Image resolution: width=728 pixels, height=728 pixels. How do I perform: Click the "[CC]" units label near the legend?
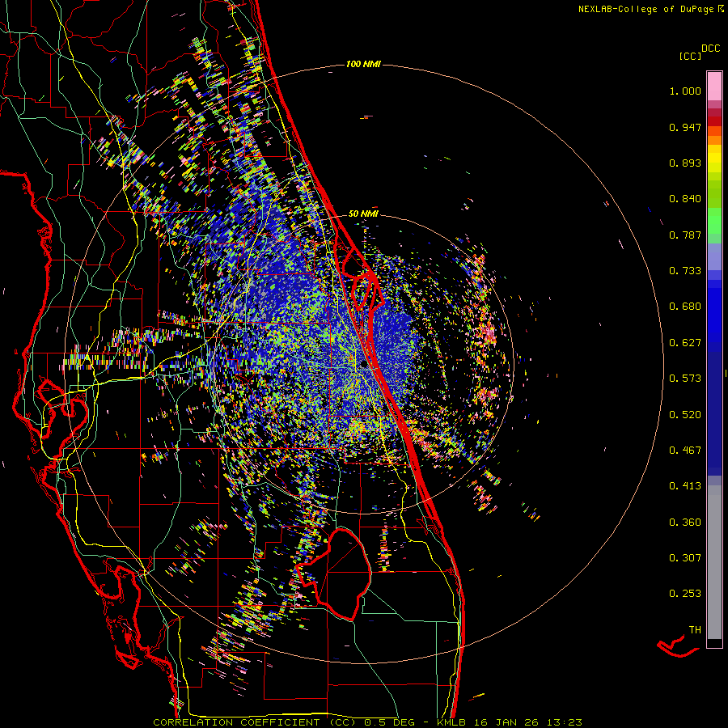pyautogui.click(x=690, y=56)
